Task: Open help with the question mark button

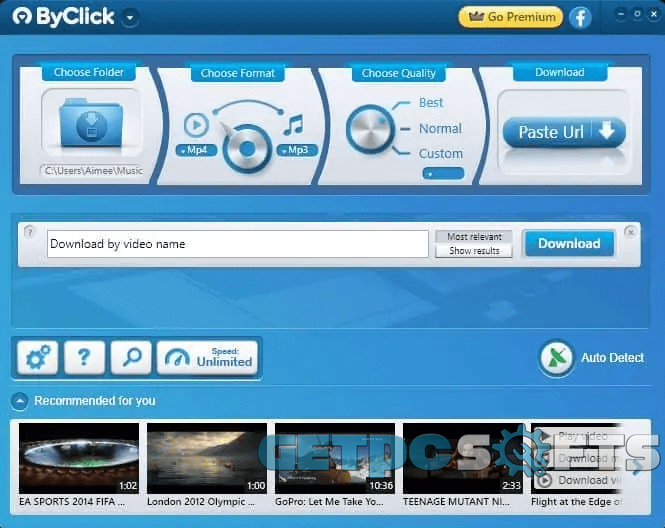Action: click(84, 358)
